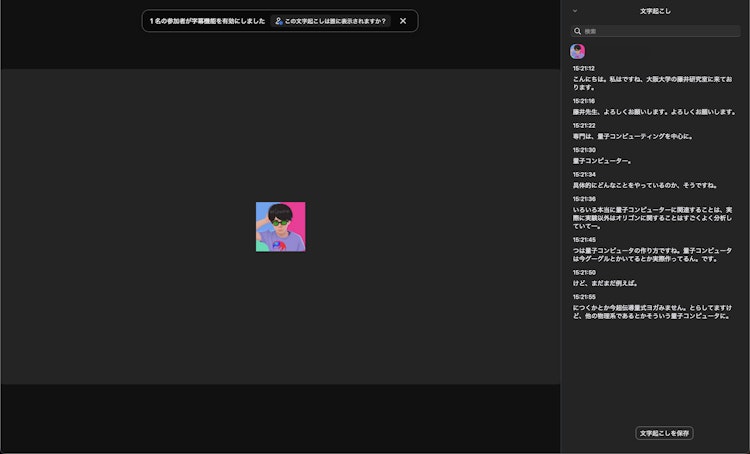Click the 15:21:45 timestamp marker

click(x=584, y=240)
